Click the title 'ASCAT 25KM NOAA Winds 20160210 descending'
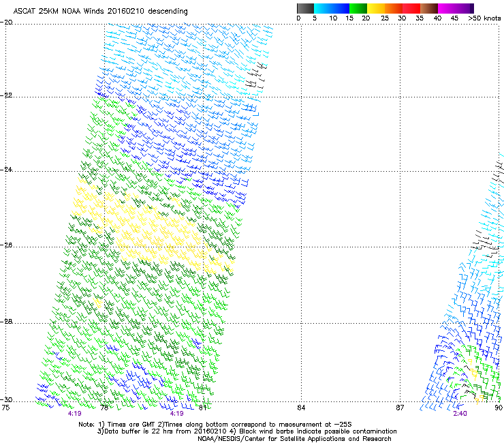Screen dimensions: 504x443 coord(100,12)
